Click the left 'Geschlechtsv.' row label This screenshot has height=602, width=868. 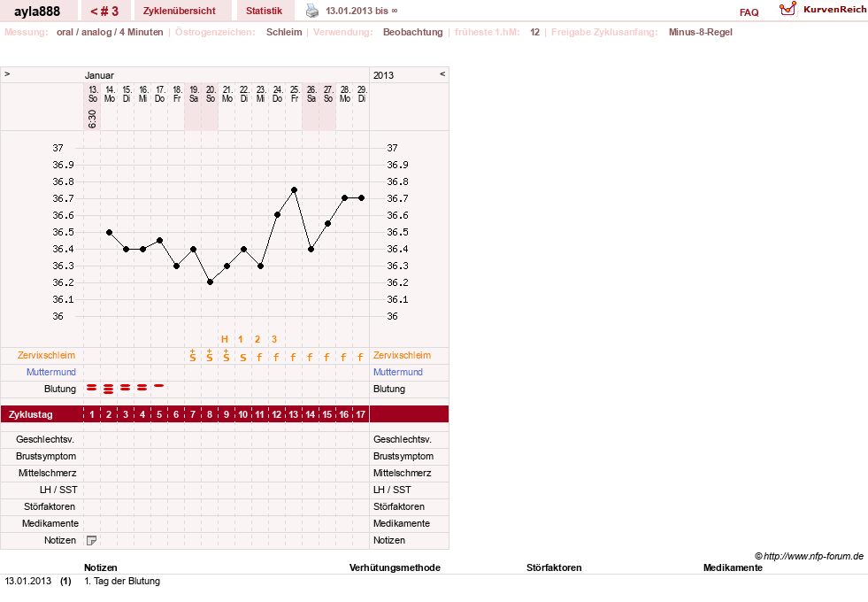click(x=45, y=439)
